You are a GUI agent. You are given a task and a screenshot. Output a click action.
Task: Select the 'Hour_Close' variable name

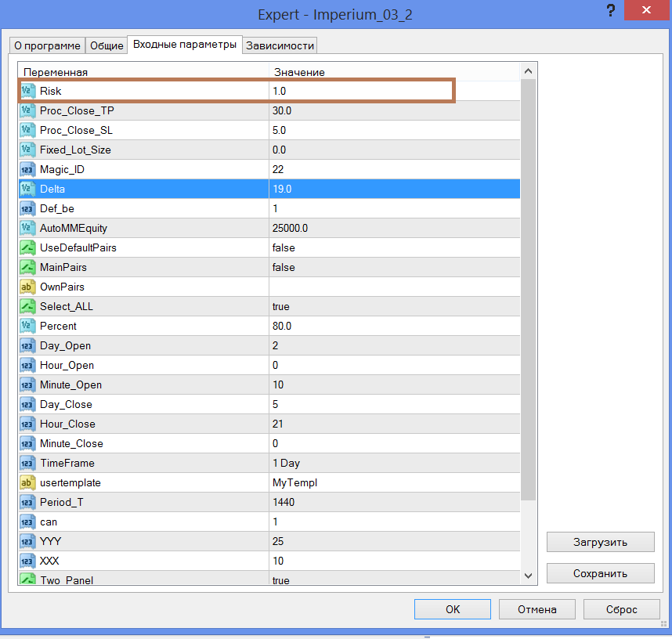[67, 424]
